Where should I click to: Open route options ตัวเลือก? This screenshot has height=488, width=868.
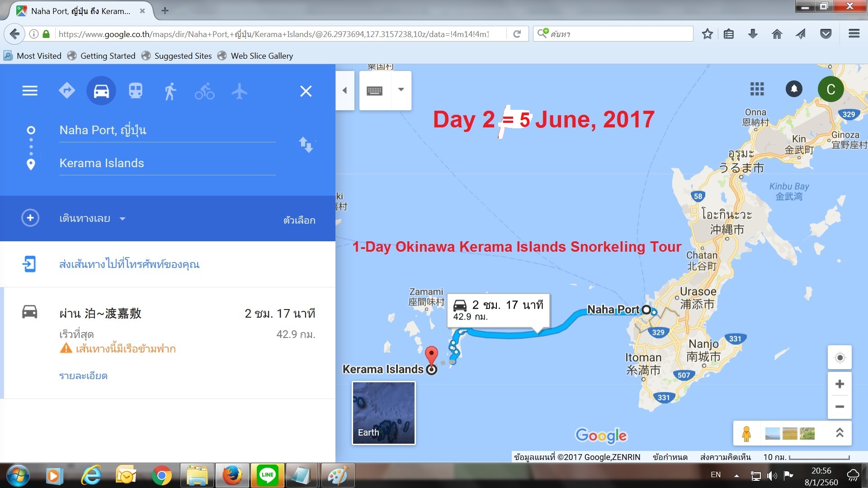(299, 220)
